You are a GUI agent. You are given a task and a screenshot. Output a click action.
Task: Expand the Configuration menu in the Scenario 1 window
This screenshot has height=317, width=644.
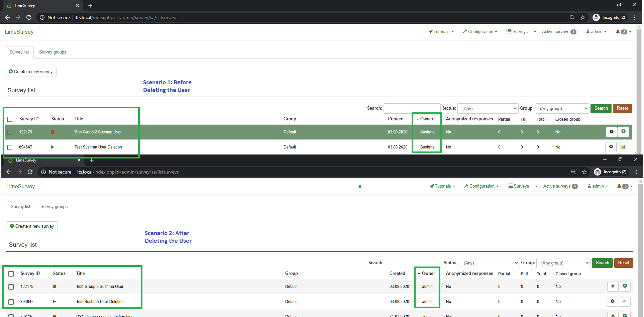tap(480, 32)
